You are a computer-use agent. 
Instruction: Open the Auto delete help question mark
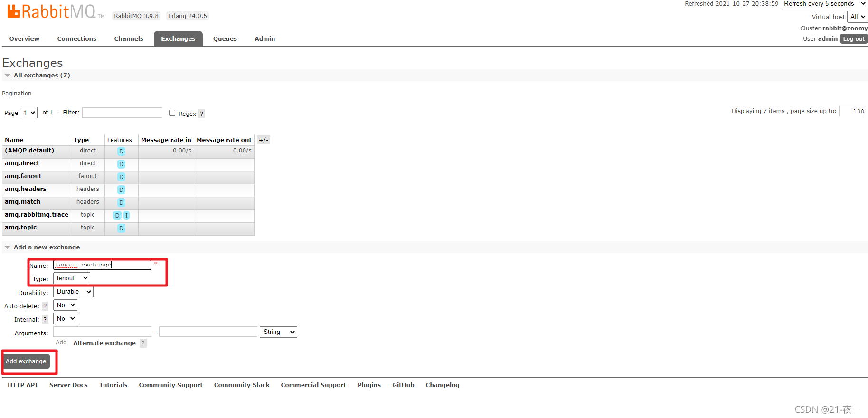pyautogui.click(x=45, y=306)
